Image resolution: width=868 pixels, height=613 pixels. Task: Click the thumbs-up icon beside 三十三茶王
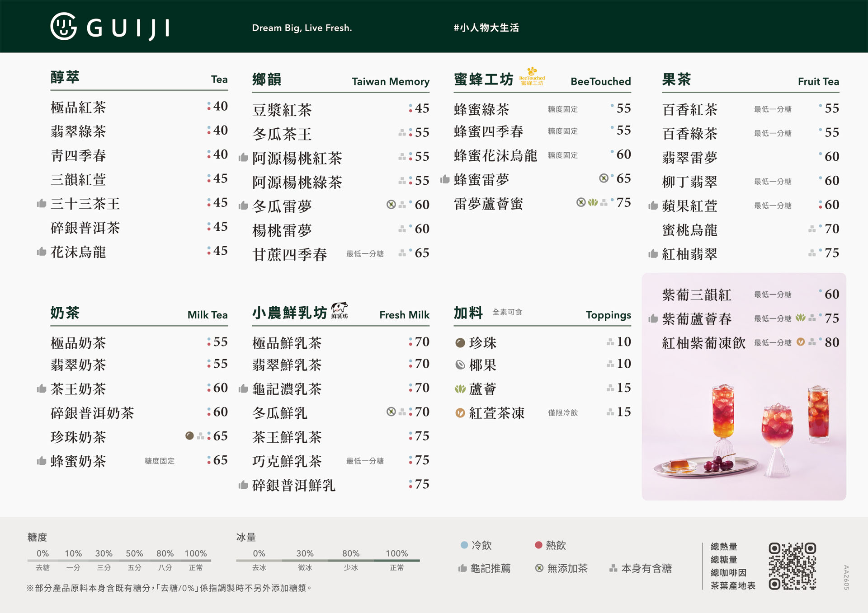(42, 203)
